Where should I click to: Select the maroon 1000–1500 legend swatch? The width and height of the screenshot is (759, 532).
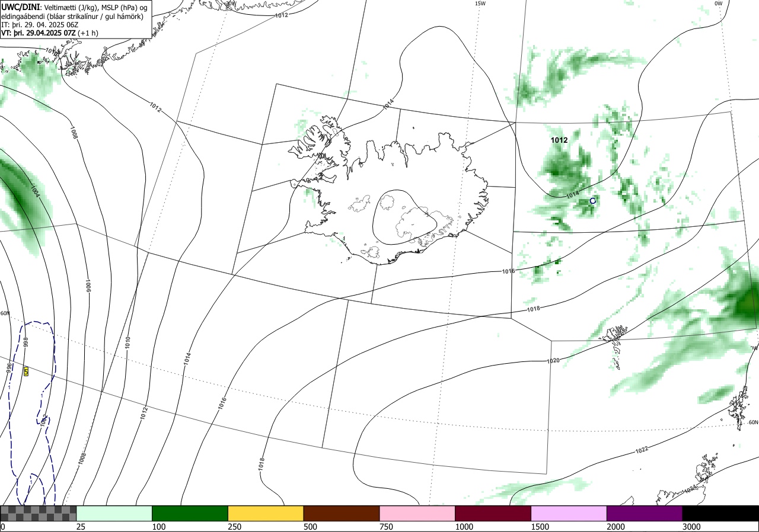tap(493, 513)
